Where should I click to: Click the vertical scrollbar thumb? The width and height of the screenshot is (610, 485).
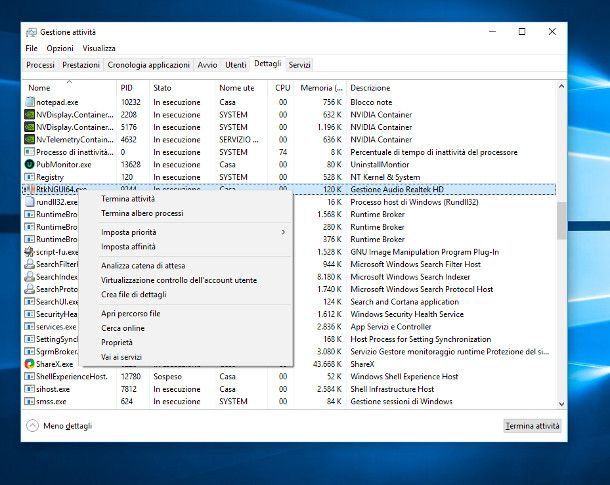(x=561, y=221)
